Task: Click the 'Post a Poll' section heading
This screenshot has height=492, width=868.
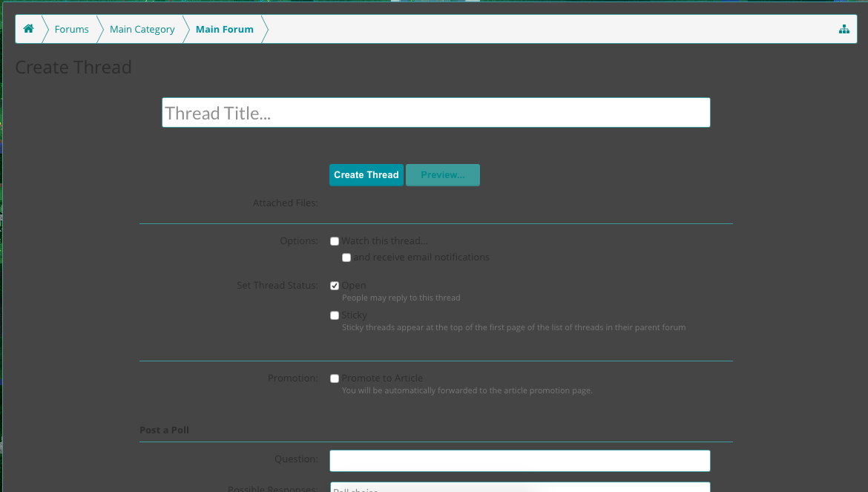Action: (x=164, y=430)
